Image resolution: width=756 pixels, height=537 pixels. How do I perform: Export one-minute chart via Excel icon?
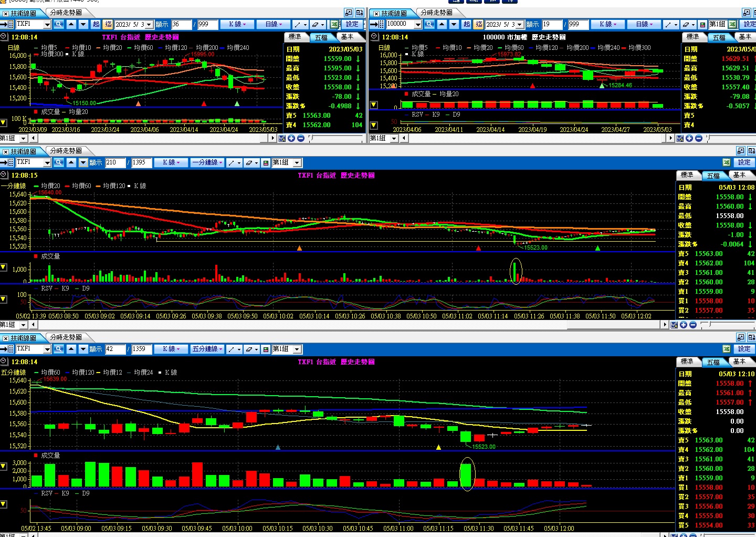coord(727,162)
